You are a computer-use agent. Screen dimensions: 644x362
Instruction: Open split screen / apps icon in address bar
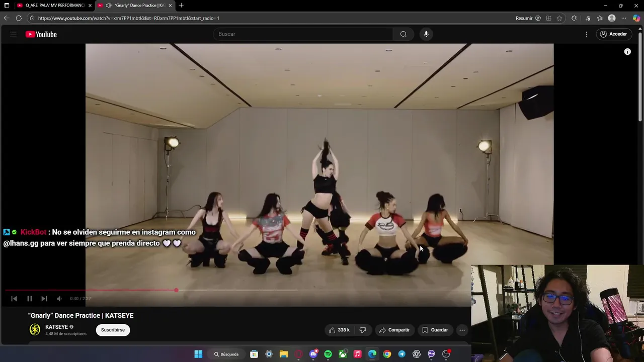pyautogui.click(x=549, y=18)
